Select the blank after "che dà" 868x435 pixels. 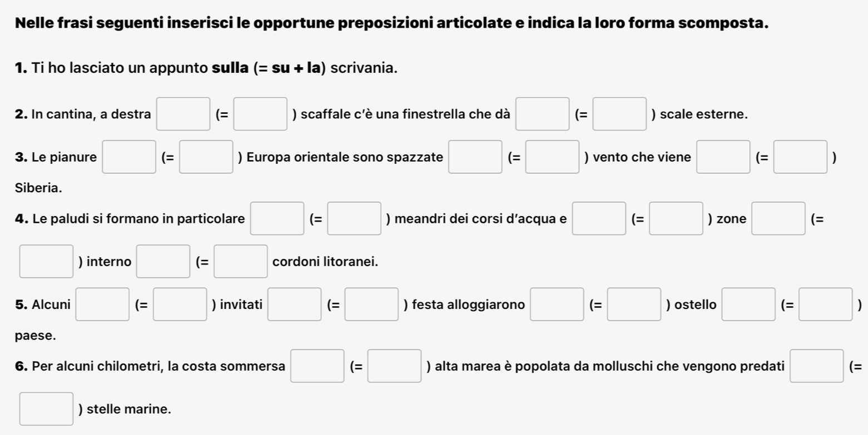pyautogui.click(x=543, y=114)
